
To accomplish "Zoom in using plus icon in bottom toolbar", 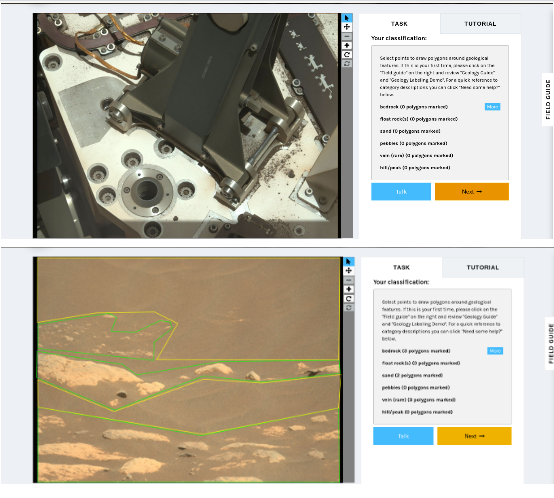I will tap(349, 289).
